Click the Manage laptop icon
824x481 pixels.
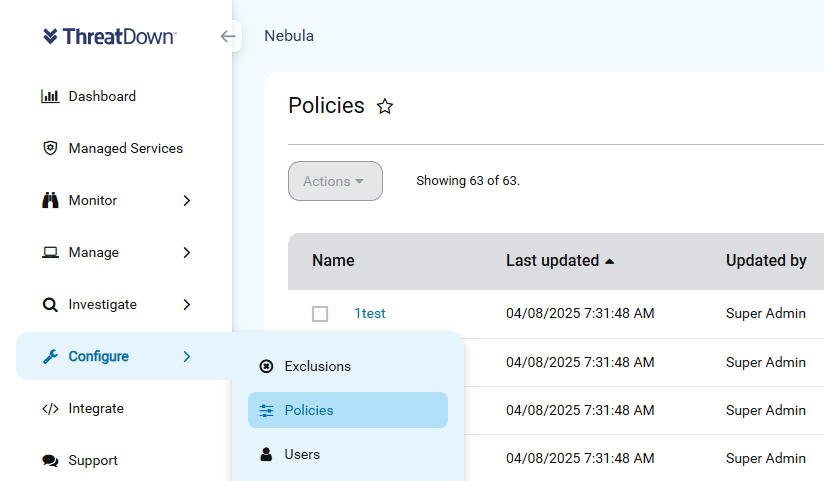[50, 252]
